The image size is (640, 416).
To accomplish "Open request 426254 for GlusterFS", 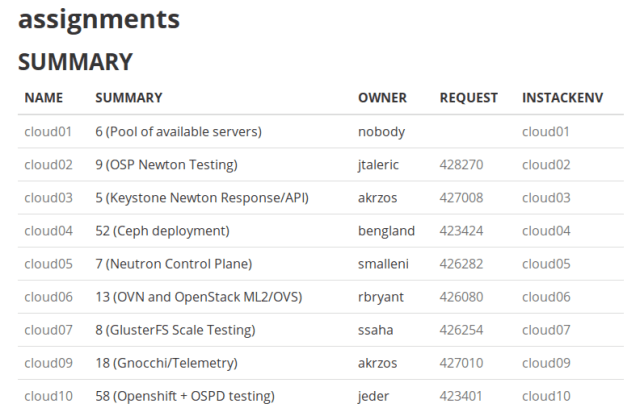I will tap(461, 330).
